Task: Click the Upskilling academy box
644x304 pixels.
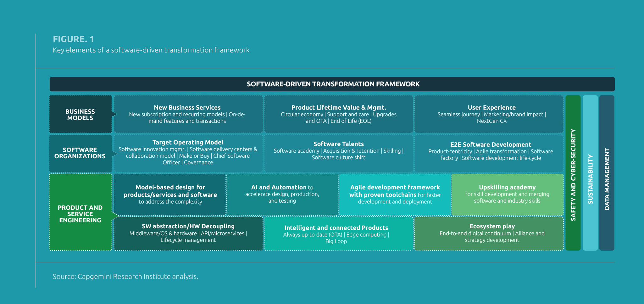Action: (507, 194)
